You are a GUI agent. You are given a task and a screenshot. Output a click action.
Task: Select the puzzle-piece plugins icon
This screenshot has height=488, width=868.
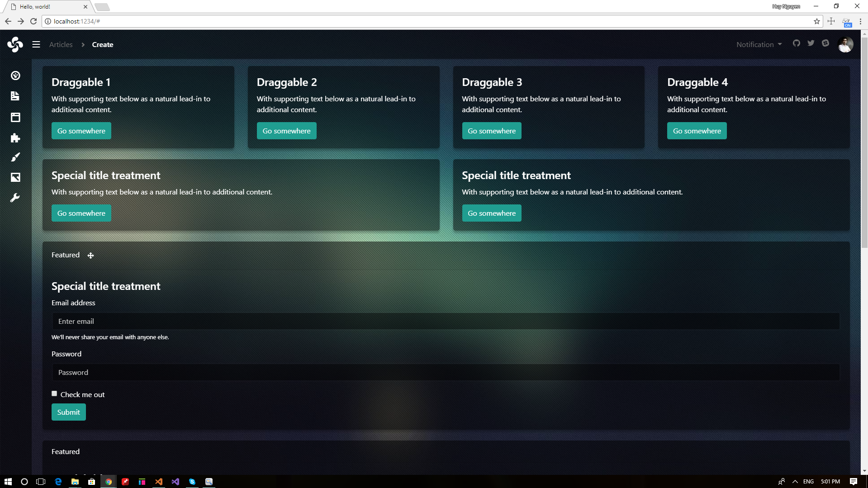[x=15, y=138]
